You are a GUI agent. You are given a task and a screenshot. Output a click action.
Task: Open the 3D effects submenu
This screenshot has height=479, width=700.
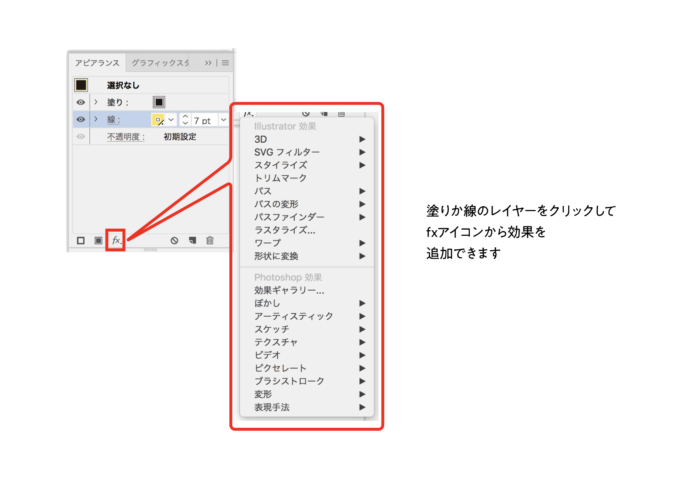click(307, 139)
